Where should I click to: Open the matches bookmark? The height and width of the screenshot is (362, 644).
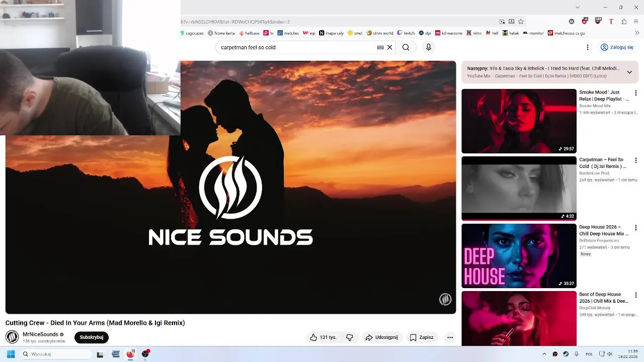(288, 33)
